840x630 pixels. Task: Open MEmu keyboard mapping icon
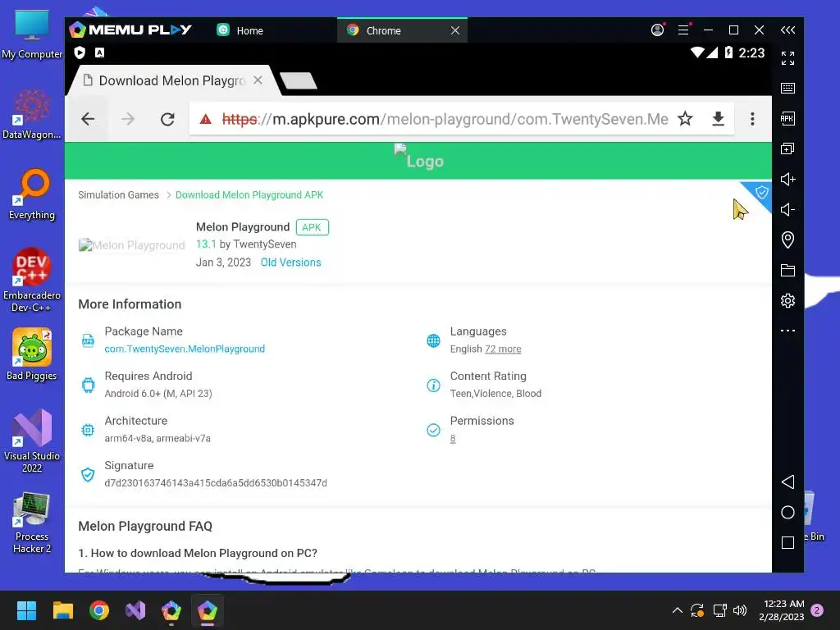point(787,89)
